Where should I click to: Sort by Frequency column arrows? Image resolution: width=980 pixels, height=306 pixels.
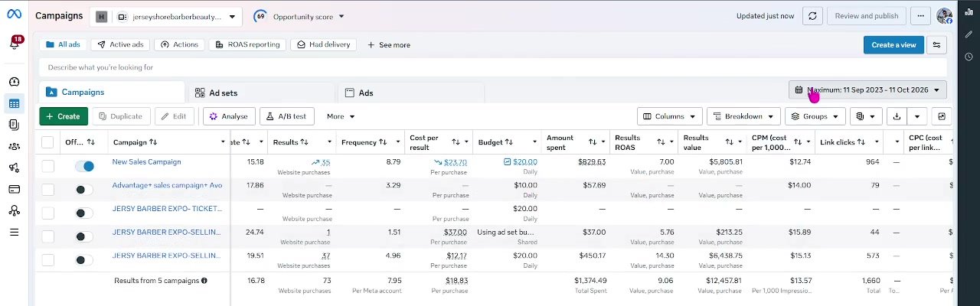pyautogui.click(x=384, y=142)
